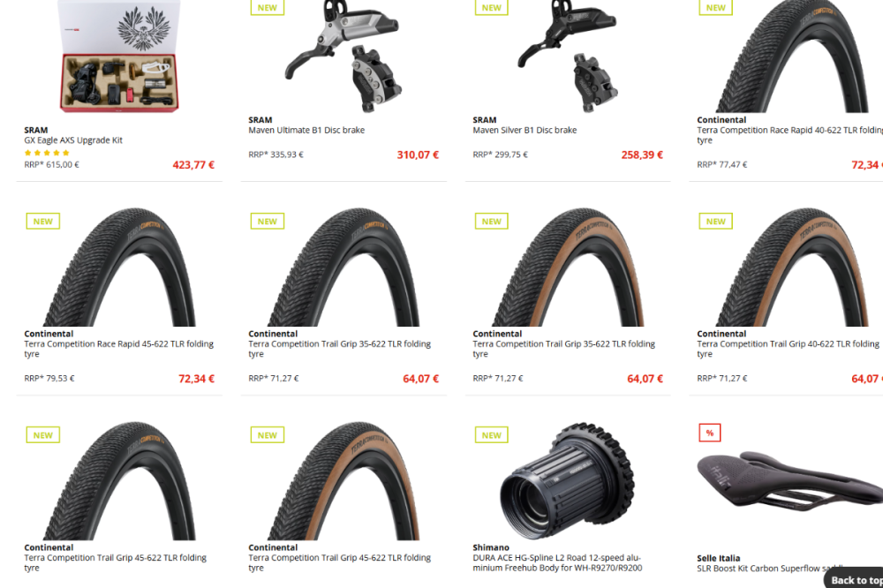
Task: Open the Maven Ultimate B1 Disc brake link
Action: point(306,130)
